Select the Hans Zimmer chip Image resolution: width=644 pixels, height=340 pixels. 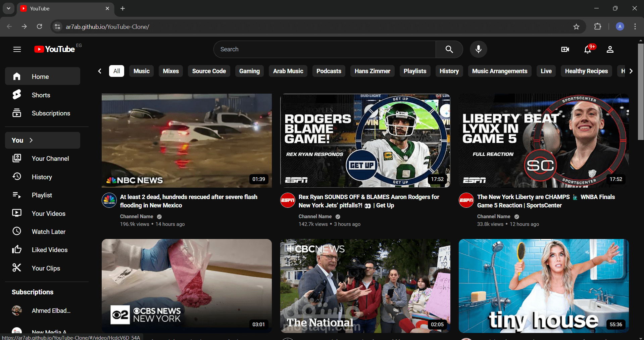coord(372,71)
